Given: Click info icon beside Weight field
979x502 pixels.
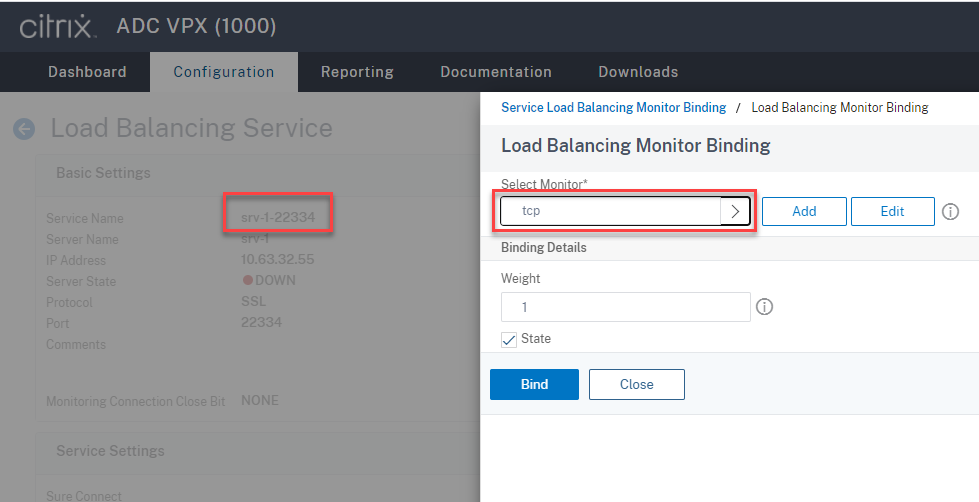Looking at the screenshot, I should pos(765,307).
